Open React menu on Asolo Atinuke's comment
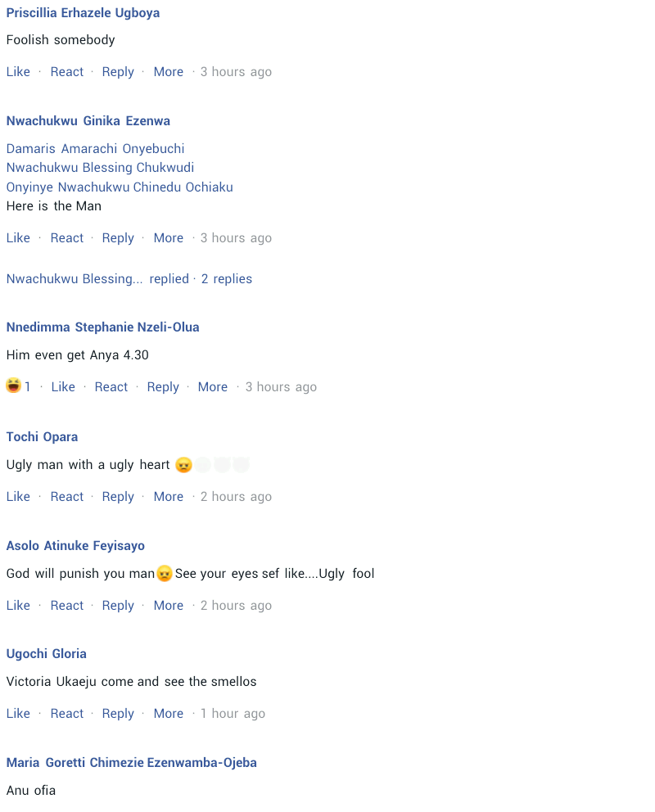This screenshot has height=812, width=655. (67, 606)
